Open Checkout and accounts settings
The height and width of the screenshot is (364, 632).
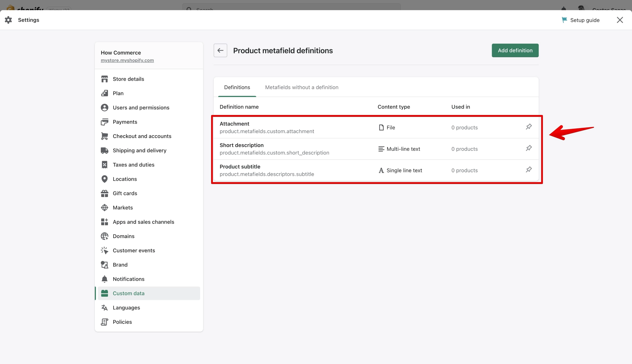[x=149, y=136]
